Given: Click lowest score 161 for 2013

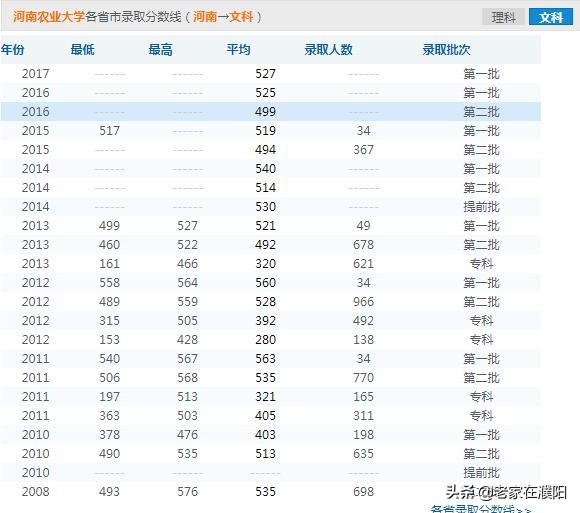Looking at the screenshot, I should 109,264.
